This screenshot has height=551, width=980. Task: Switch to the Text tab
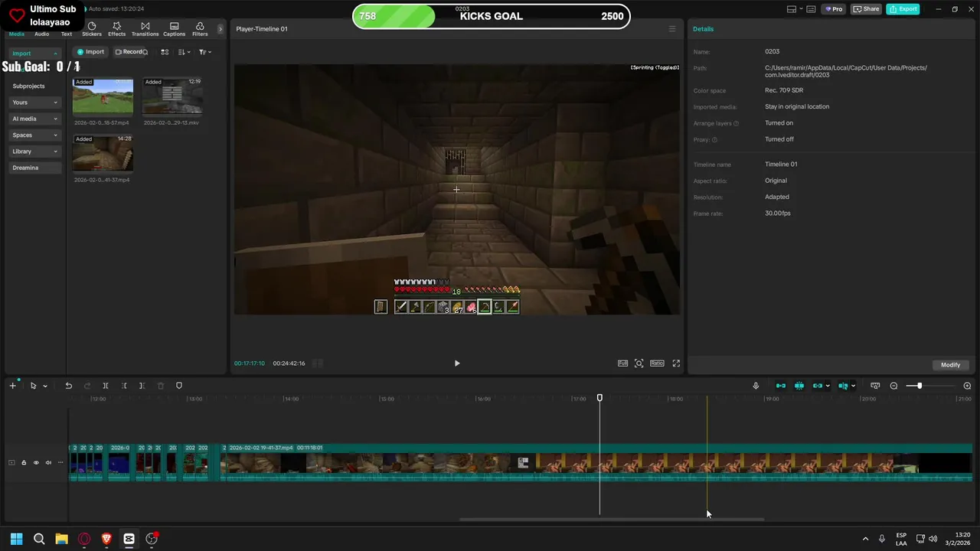click(x=67, y=34)
